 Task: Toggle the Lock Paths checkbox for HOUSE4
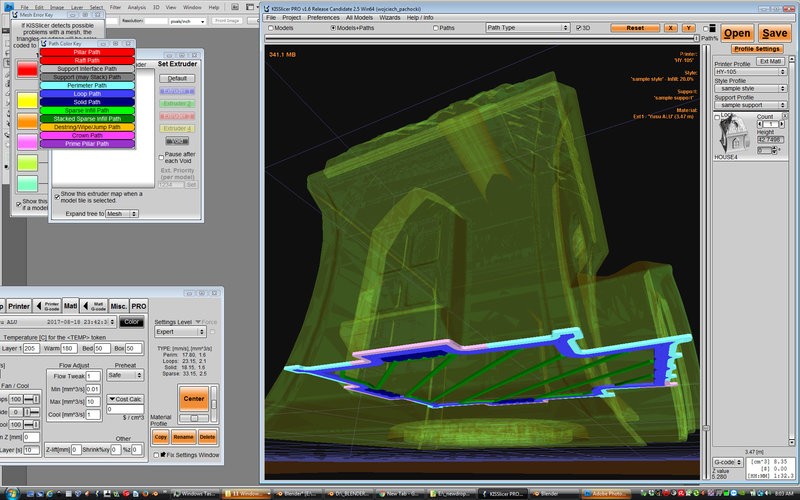717,117
